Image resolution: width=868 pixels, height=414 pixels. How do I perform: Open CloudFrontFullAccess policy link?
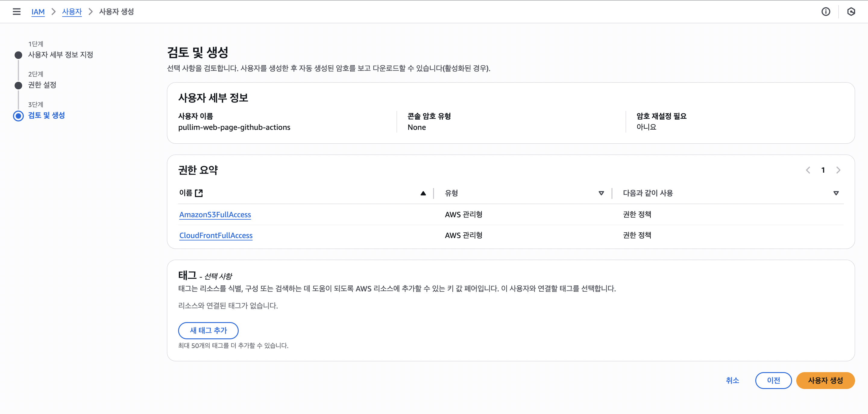(x=216, y=235)
